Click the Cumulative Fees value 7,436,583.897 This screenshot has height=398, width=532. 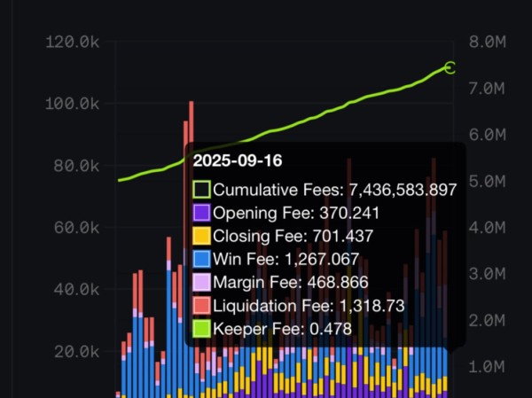(403, 190)
